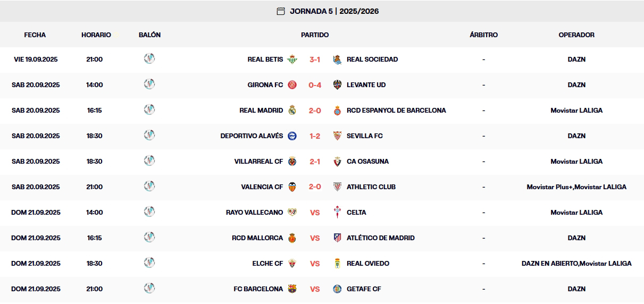Click the Getafe CF club crest
This screenshot has width=644, height=304.
tap(337, 289)
